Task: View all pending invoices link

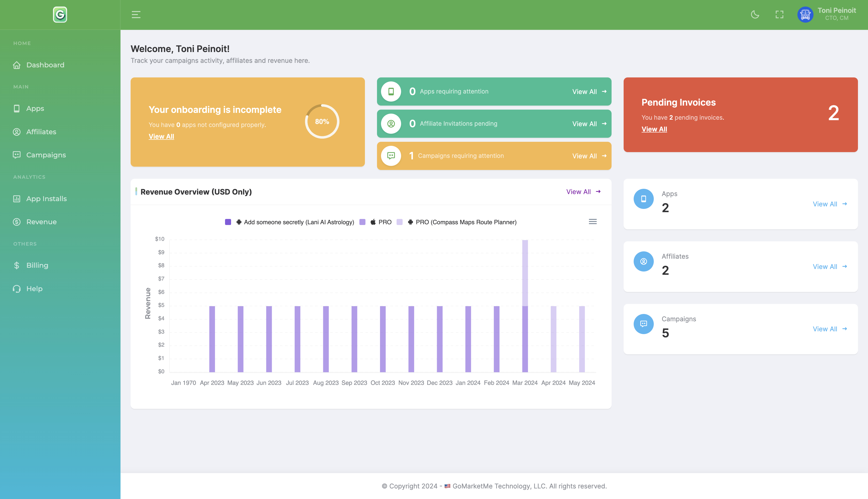Action: pyautogui.click(x=654, y=129)
